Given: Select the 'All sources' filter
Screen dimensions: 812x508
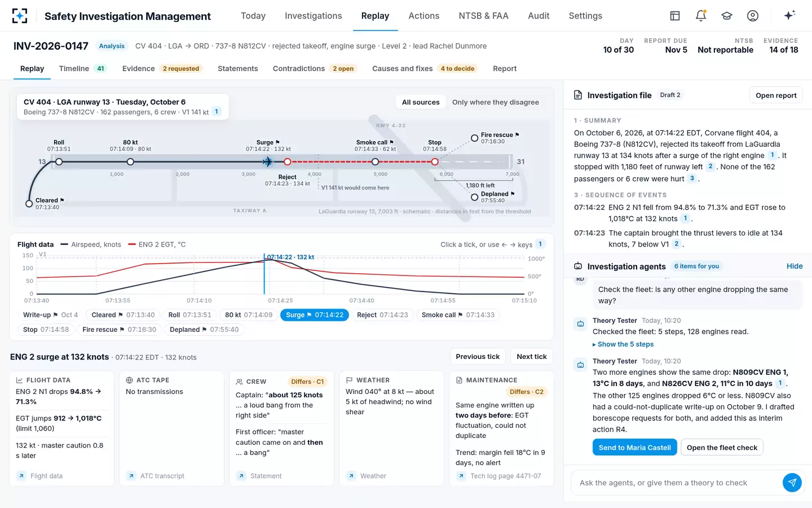Looking at the screenshot, I should click(x=421, y=102).
